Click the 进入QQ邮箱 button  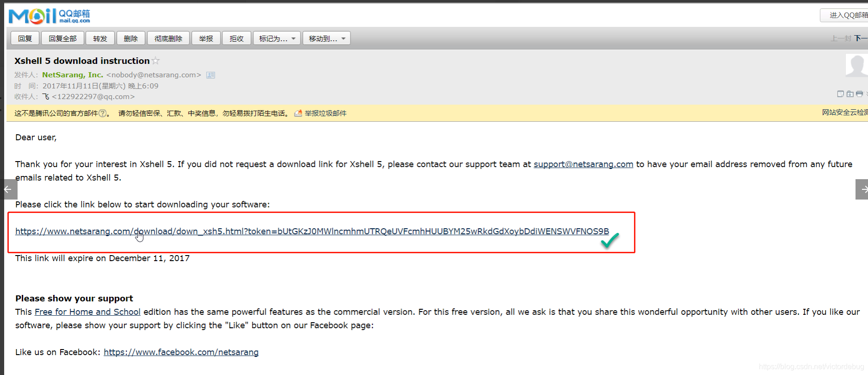844,15
